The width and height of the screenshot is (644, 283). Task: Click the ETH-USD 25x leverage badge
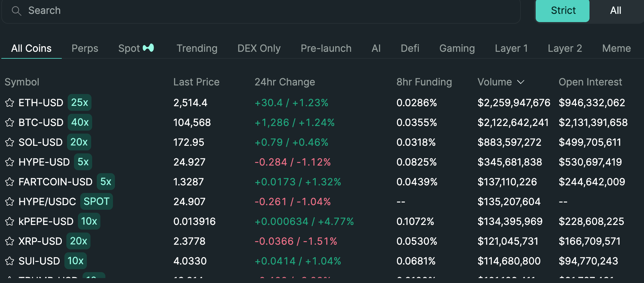click(x=80, y=102)
